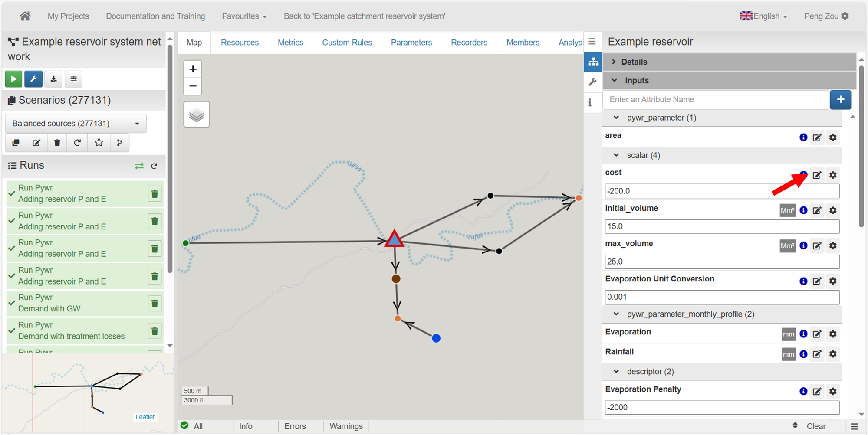Open the Balanced sources scenario dropdown

coord(76,124)
